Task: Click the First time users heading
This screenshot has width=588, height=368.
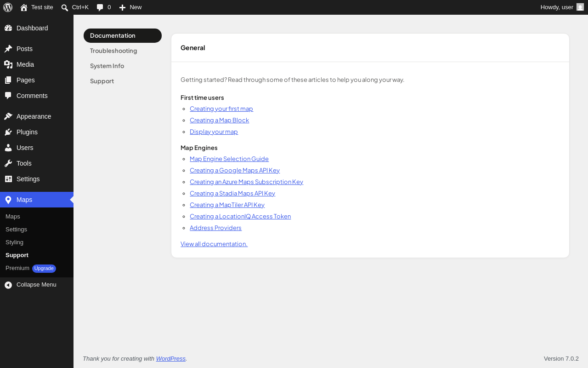Action: tap(202, 98)
